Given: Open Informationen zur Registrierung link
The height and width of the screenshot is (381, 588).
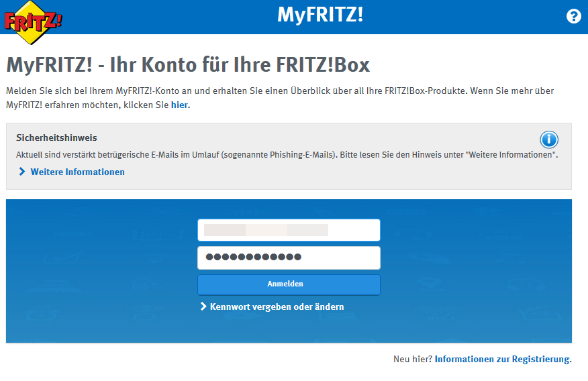Looking at the screenshot, I should pyautogui.click(x=502, y=360).
